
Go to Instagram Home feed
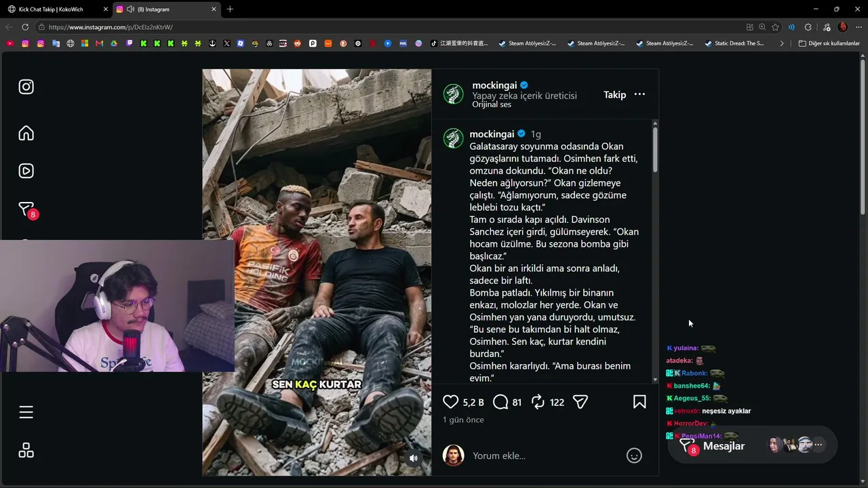26,133
